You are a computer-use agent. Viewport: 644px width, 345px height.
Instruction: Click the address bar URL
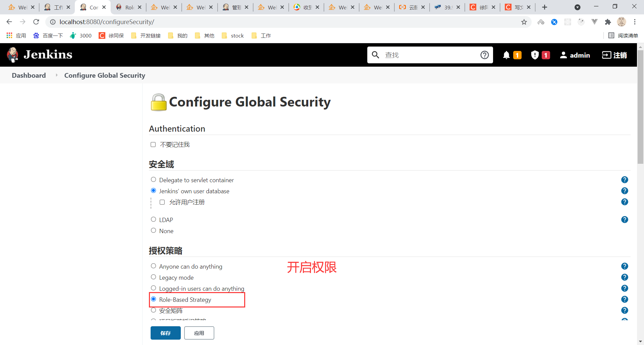click(x=107, y=22)
